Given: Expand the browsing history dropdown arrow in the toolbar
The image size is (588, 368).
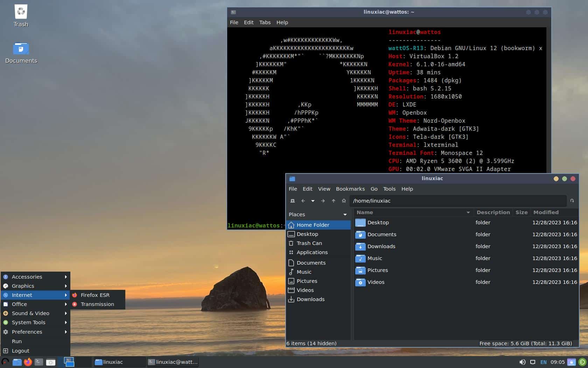Looking at the screenshot, I should tap(313, 201).
